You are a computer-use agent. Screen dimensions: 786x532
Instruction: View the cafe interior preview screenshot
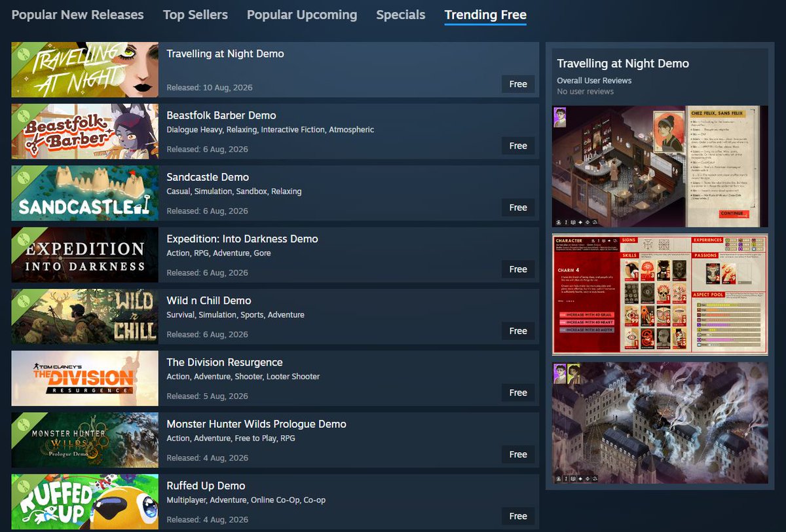tap(660, 166)
